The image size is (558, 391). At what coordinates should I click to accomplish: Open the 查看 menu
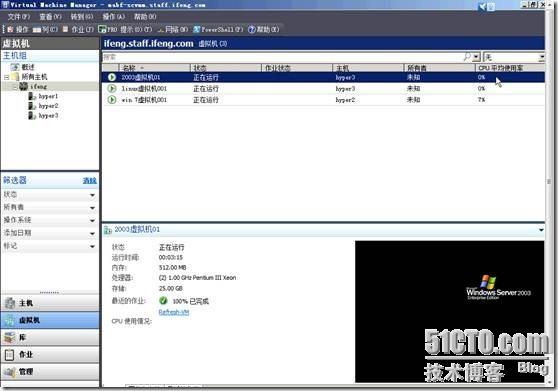point(50,17)
